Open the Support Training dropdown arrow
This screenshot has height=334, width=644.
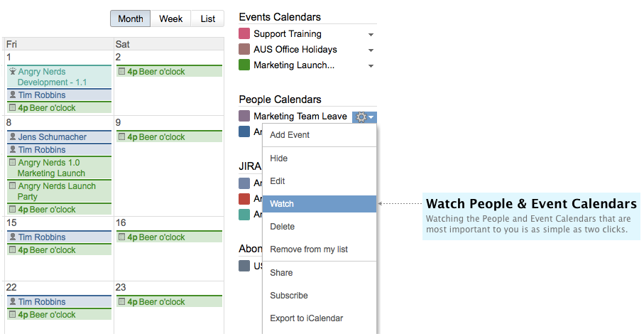pyautogui.click(x=371, y=35)
